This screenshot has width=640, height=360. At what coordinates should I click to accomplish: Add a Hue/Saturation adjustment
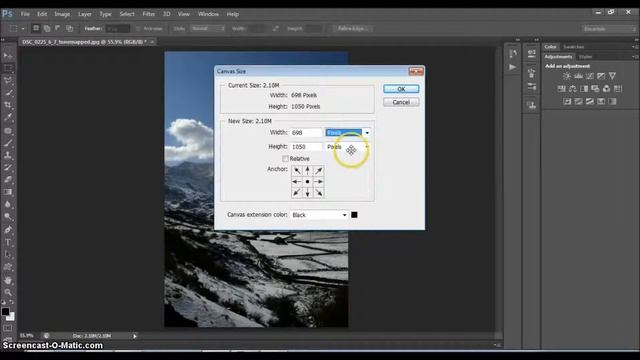pos(562,89)
